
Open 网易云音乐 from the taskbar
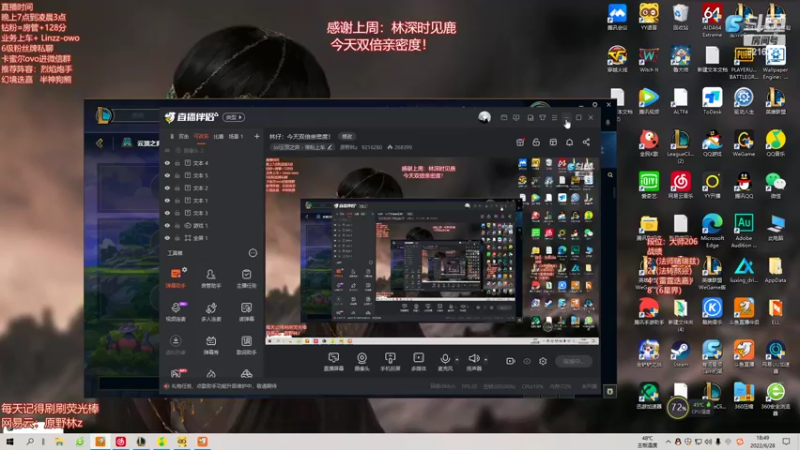[120, 442]
